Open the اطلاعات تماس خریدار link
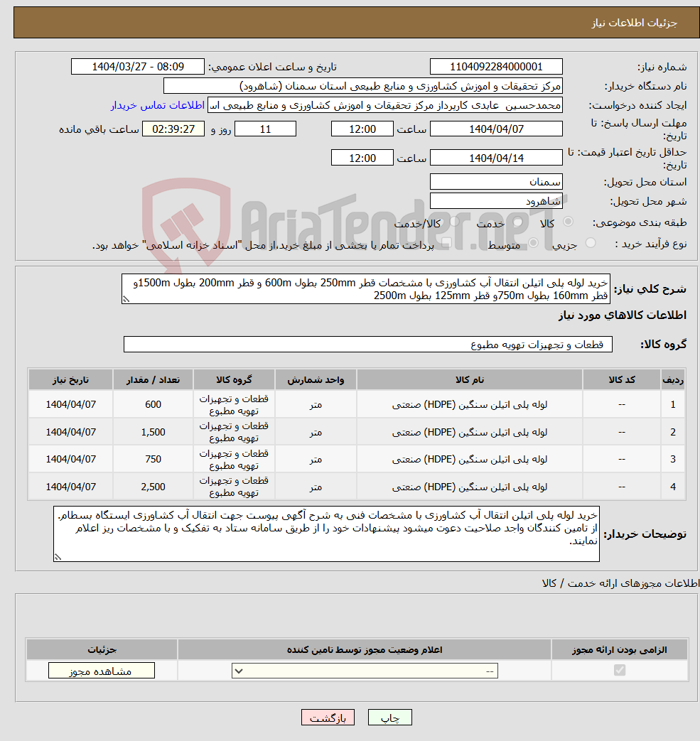Image resolution: width=700 pixels, height=741 pixels. [157, 105]
